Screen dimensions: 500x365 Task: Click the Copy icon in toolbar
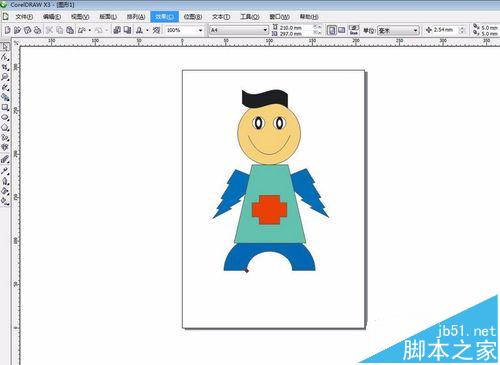(60, 30)
